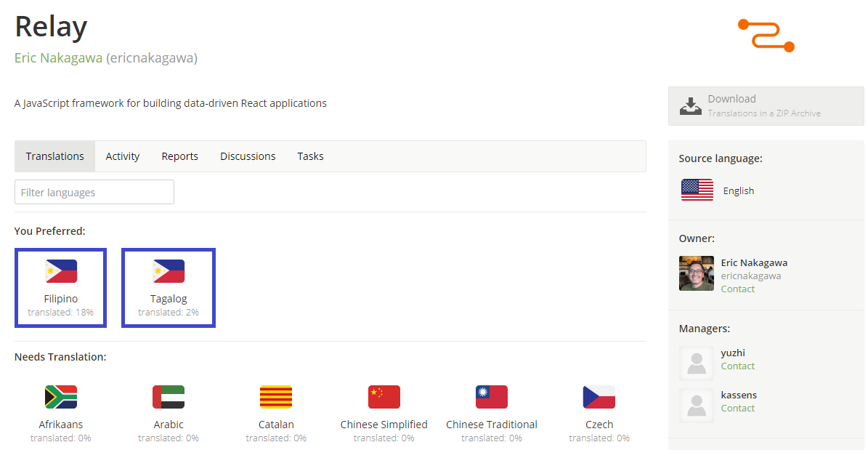
Task: Click the kassens manager name
Action: click(739, 395)
